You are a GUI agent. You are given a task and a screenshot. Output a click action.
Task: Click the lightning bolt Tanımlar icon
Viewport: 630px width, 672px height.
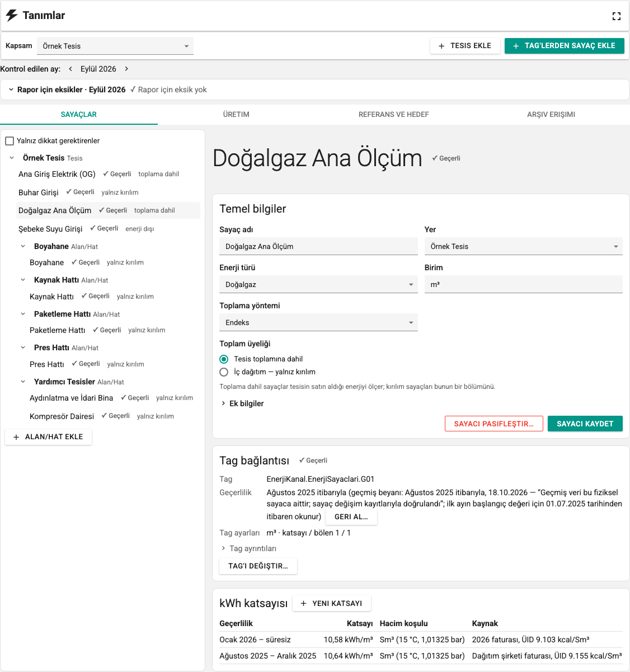tap(12, 16)
